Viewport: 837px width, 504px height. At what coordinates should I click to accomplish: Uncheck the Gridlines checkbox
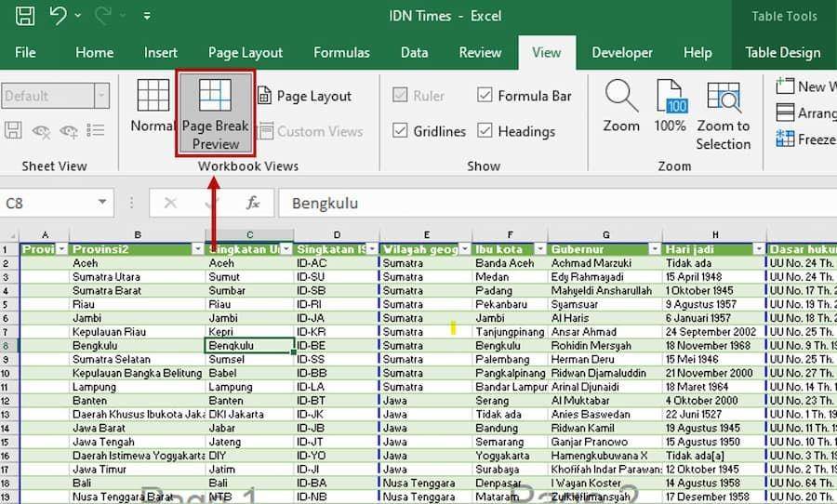pyautogui.click(x=400, y=130)
